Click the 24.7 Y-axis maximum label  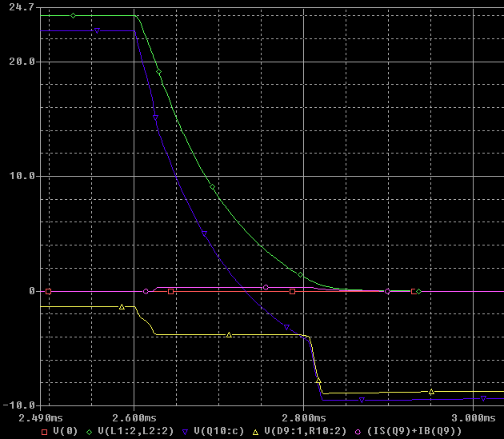coord(18,7)
